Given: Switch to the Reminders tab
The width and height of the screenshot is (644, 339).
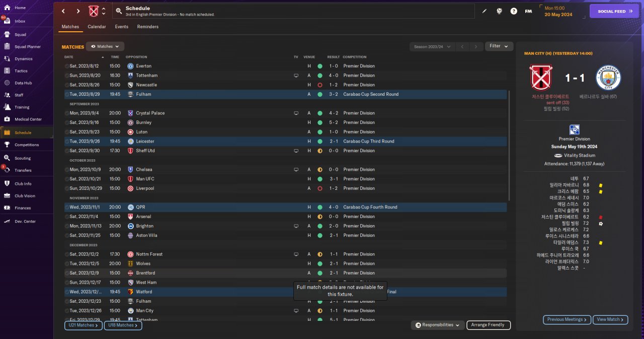Looking at the screenshot, I should click(x=147, y=27).
